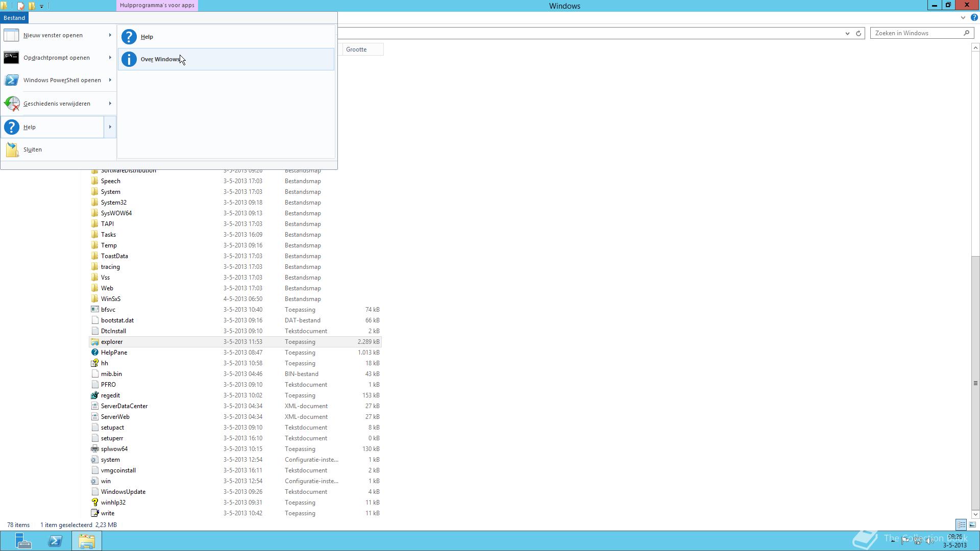This screenshot has height=551, width=980.
Task: Click the volume speaker tray icon
Action: 930,540
